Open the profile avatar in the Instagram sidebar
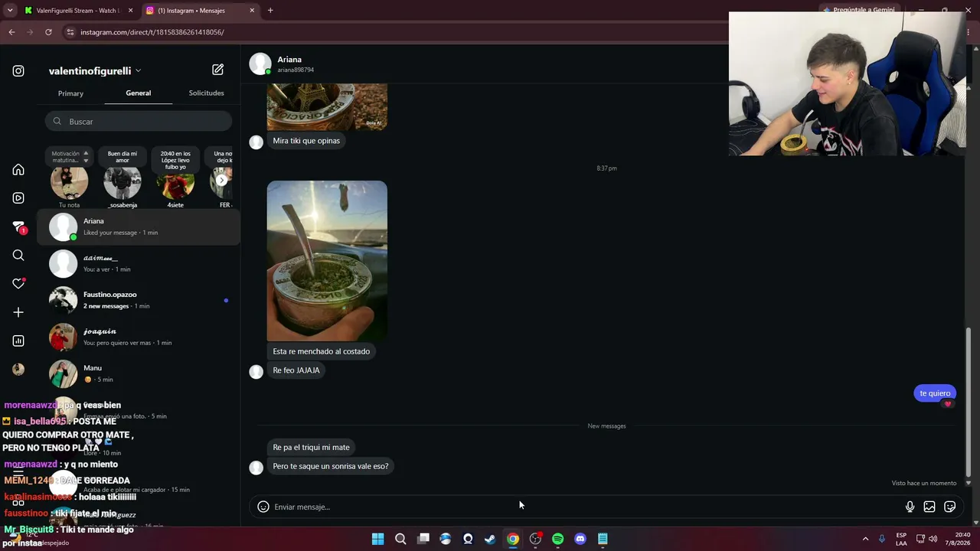Viewport: 980px width, 551px height. point(18,370)
